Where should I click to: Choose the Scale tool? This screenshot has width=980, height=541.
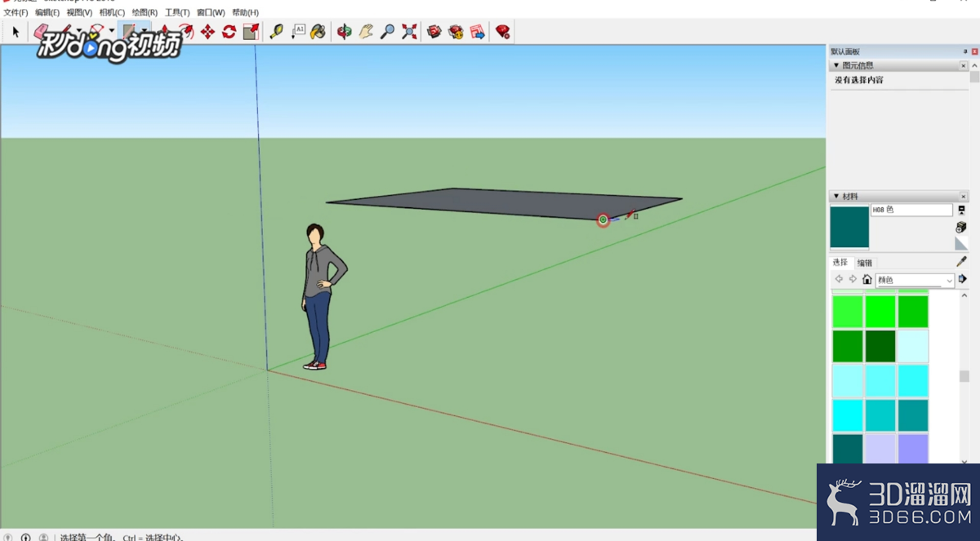click(x=251, y=32)
